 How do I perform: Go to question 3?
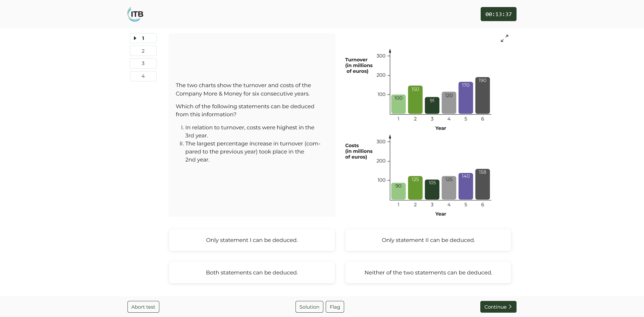[x=143, y=63]
